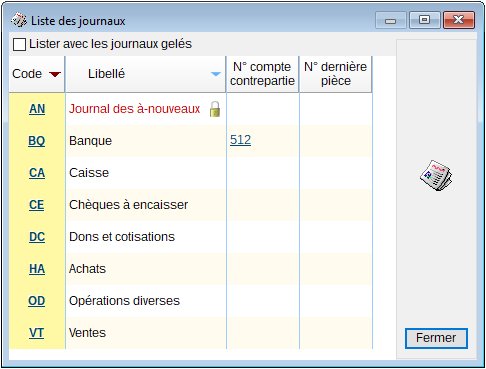
Task: Enable 'Lister avec les journaux gelés' checkbox
Action: click(19, 44)
